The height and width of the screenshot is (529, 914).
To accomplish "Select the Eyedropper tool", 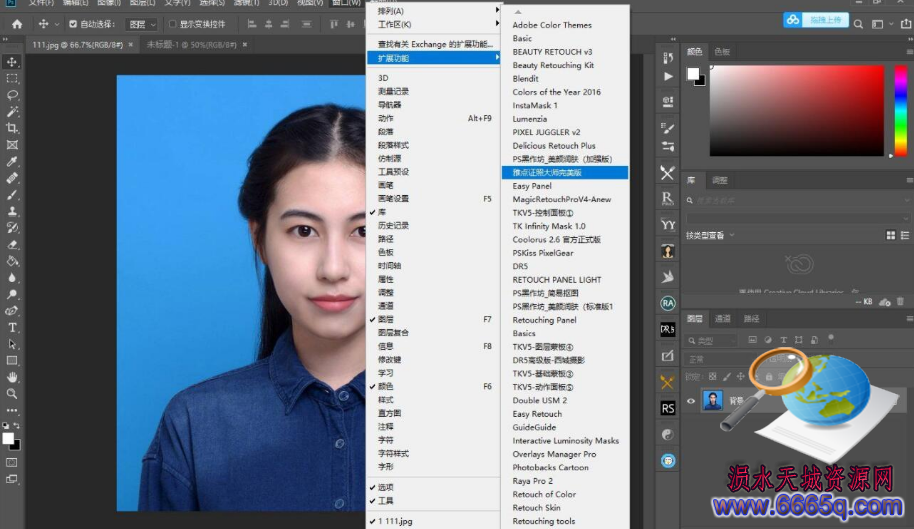I will [12, 161].
